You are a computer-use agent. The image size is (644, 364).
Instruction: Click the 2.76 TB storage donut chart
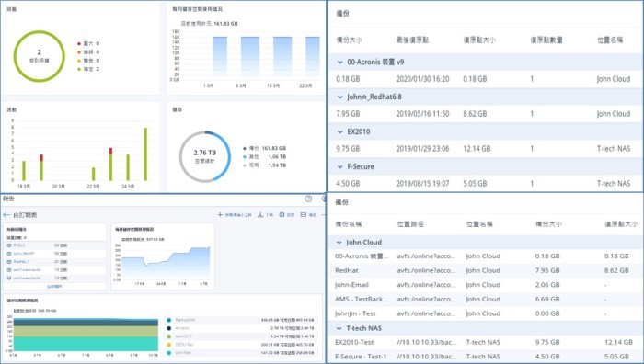(205, 157)
